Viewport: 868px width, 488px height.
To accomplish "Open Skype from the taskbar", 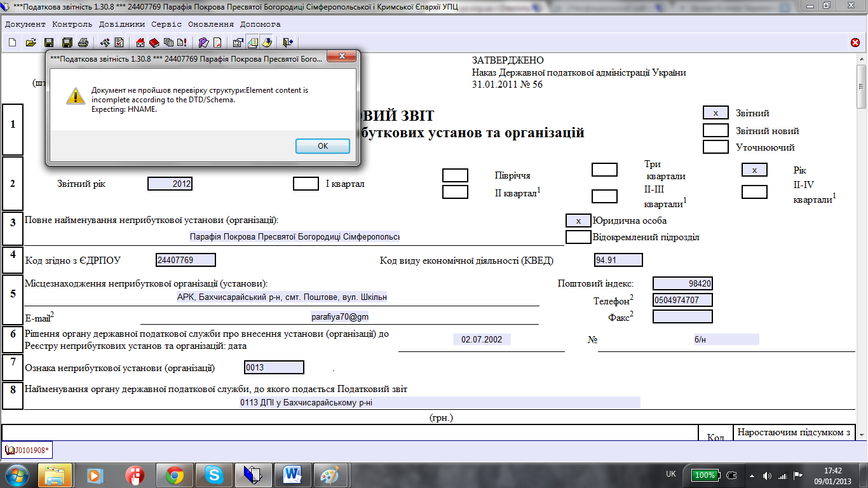I will [214, 475].
